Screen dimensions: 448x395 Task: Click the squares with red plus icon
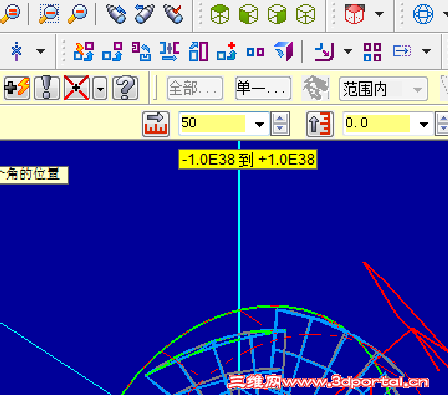(227, 51)
